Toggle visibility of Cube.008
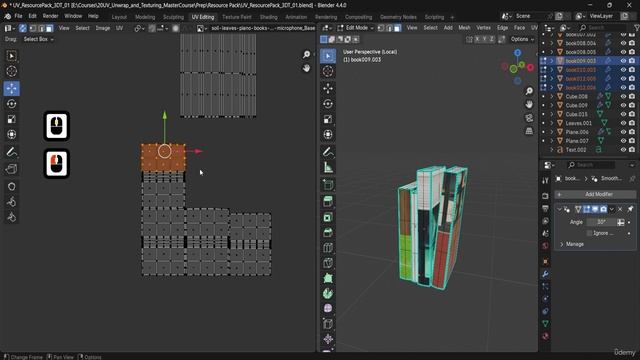 [623, 97]
